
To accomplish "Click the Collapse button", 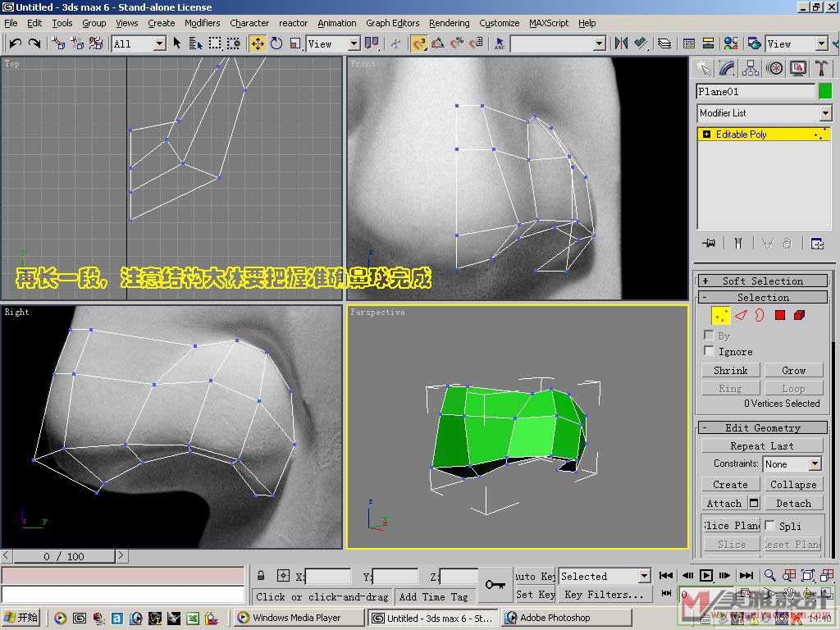I will [793, 484].
